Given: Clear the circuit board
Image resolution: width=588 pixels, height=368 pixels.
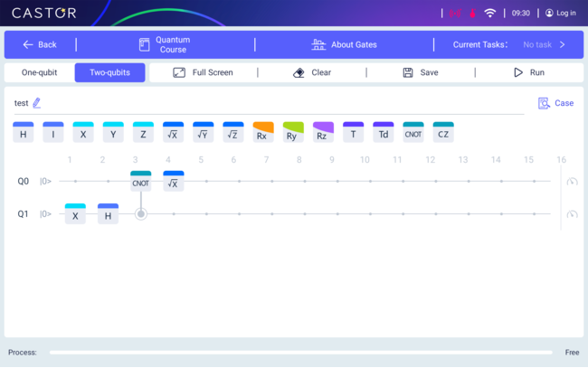Looking at the screenshot, I should click(312, 72).
